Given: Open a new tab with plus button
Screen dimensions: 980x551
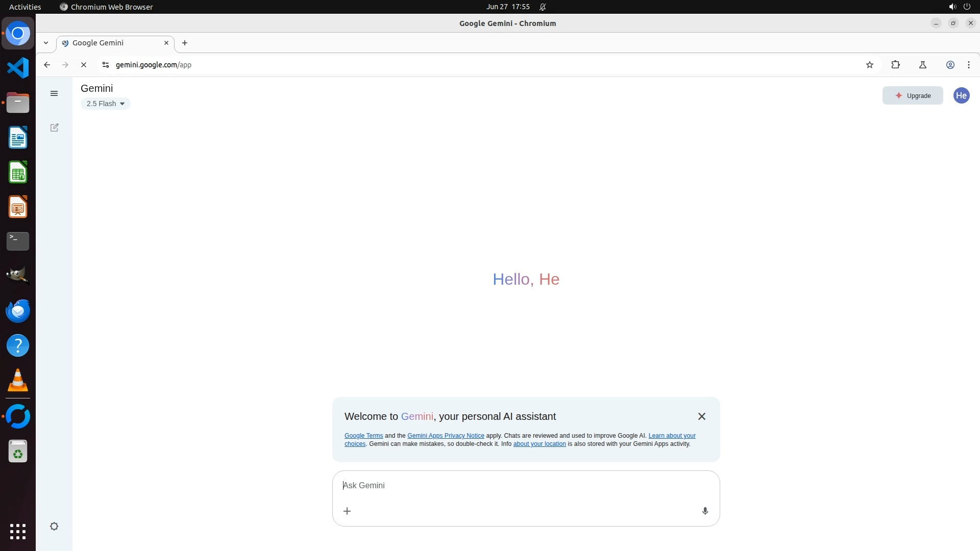Looking at the screenshot, I should (185, 43).
